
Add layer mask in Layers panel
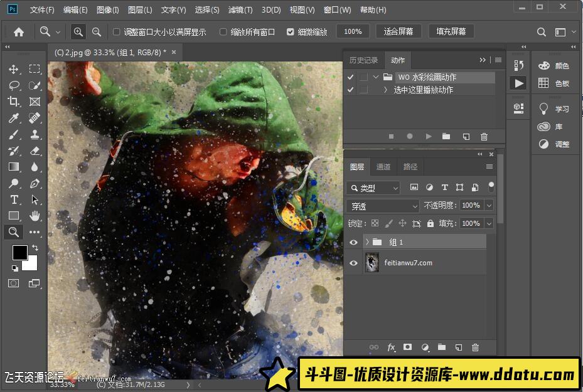[407, 347]
